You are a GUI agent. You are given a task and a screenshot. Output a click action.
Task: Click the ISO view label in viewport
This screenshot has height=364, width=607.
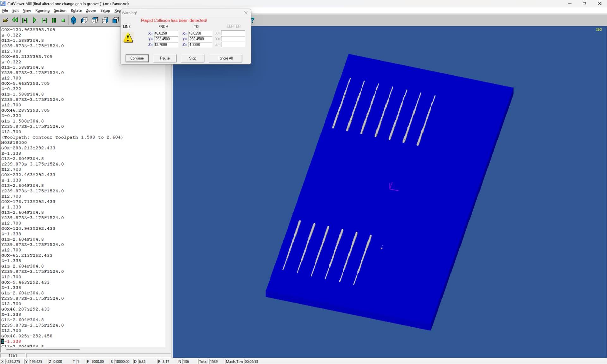point(599,29)
